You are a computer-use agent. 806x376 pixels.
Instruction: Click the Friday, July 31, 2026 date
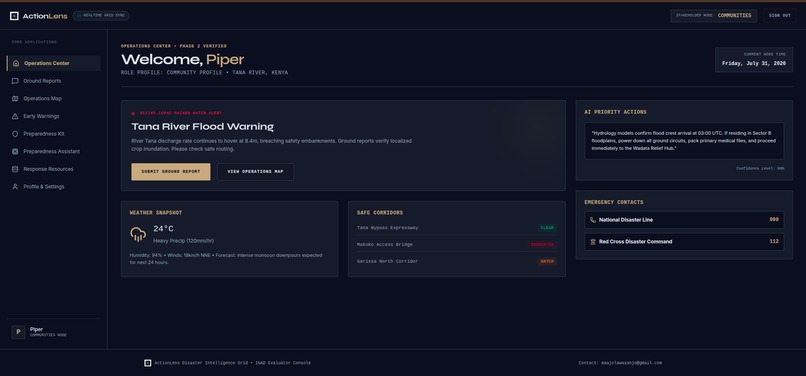(x=754, y=63)
